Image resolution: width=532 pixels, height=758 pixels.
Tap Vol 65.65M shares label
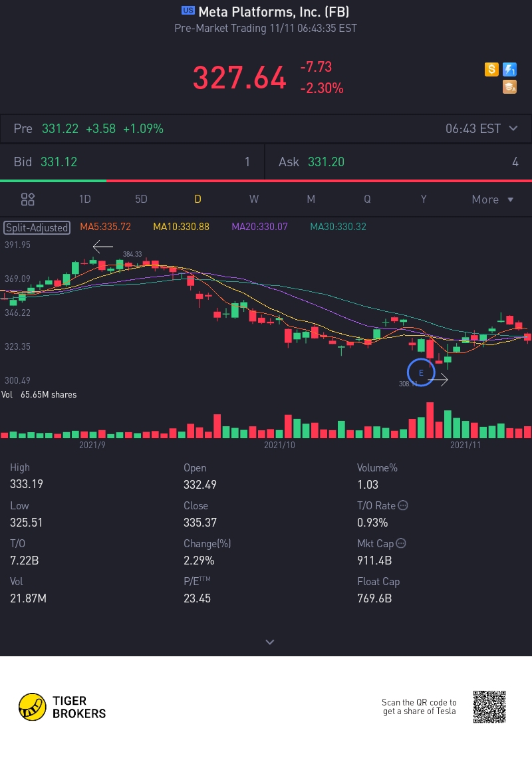tap(39, 394)
